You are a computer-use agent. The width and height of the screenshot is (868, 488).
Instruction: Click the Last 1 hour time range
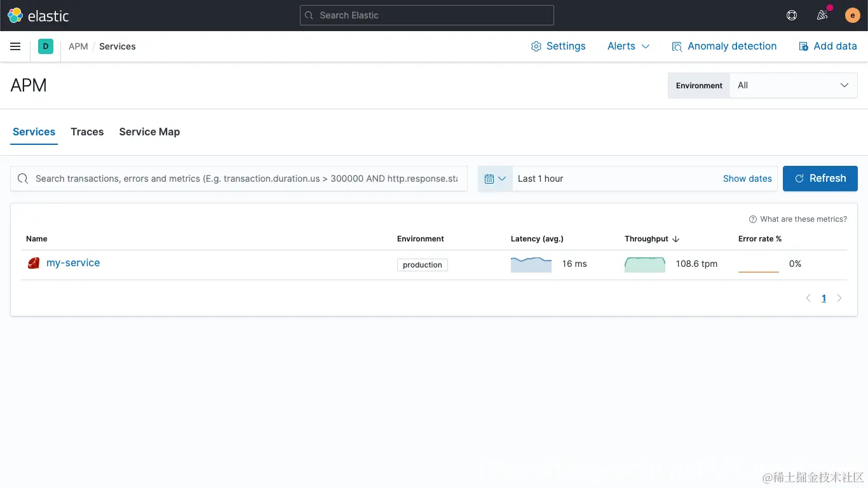(x=540, y=179)
